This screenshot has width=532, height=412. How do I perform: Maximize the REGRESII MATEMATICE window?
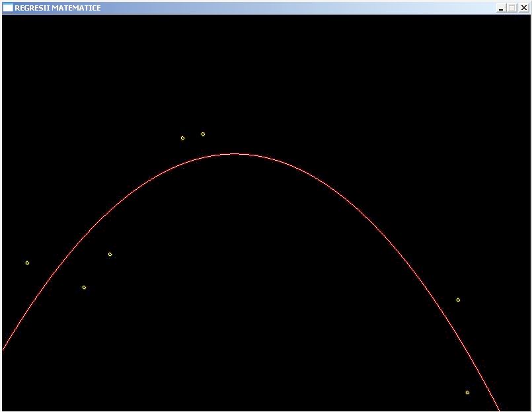click(x=512, y=8)
